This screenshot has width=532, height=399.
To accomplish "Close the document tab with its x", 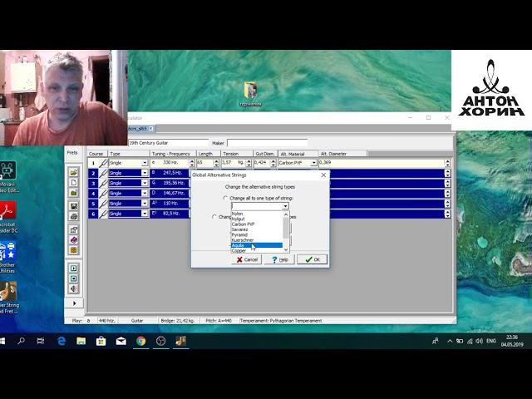I will 151,129.
